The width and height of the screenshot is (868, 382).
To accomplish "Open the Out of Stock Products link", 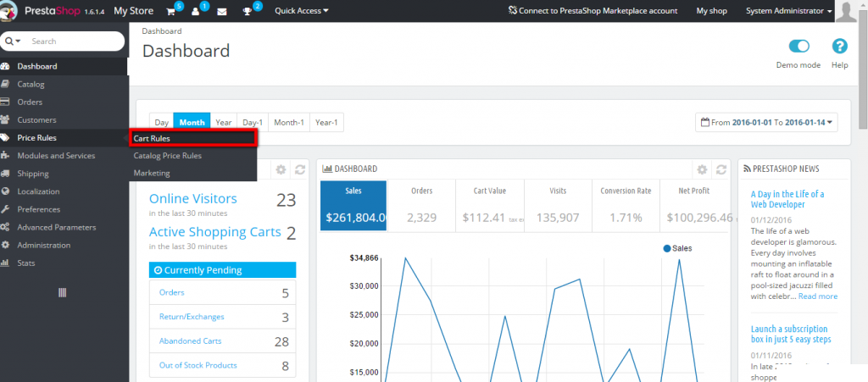I will tap(198, 365).
